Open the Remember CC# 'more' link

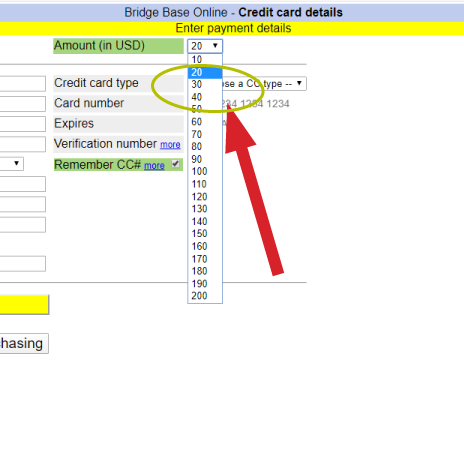154,165
